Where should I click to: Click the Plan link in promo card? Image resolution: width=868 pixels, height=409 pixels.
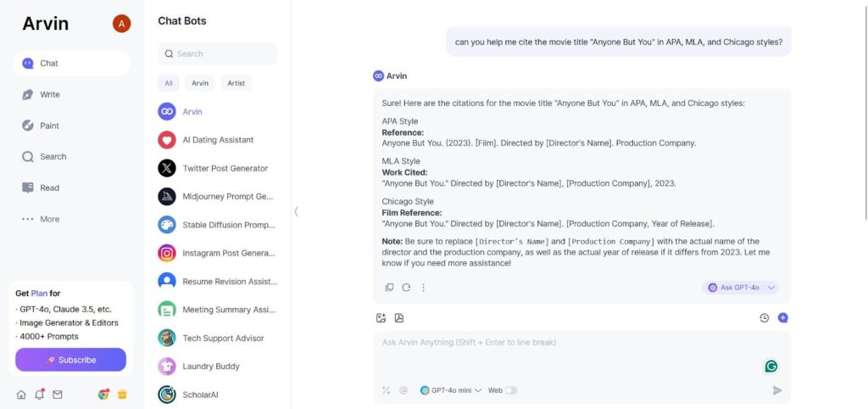pos(39,293)
